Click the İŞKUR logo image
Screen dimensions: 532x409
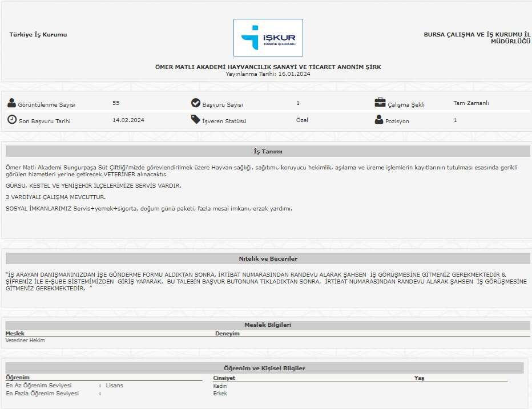coord(268,38)
